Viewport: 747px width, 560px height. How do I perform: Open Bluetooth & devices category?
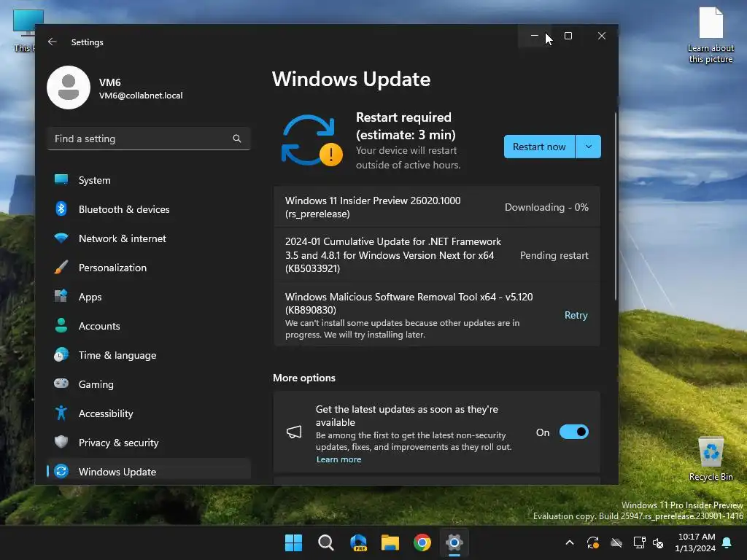(149, 209)
